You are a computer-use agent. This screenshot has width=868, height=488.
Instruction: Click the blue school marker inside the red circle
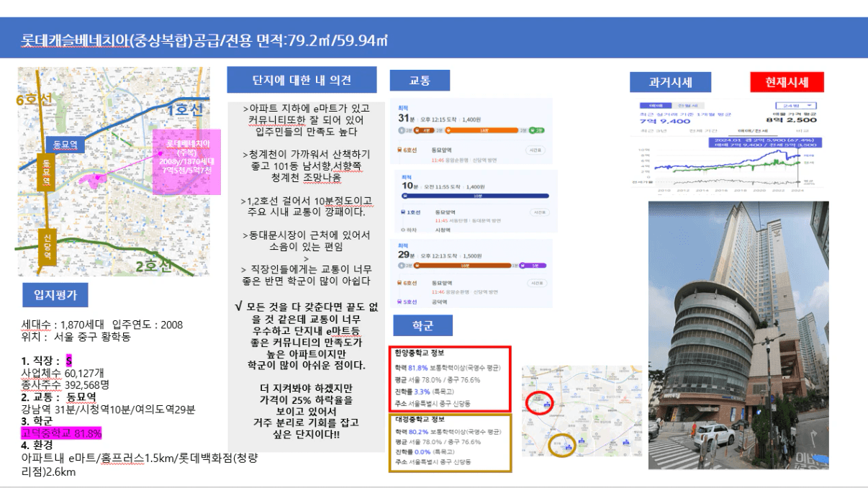[547, 405]
